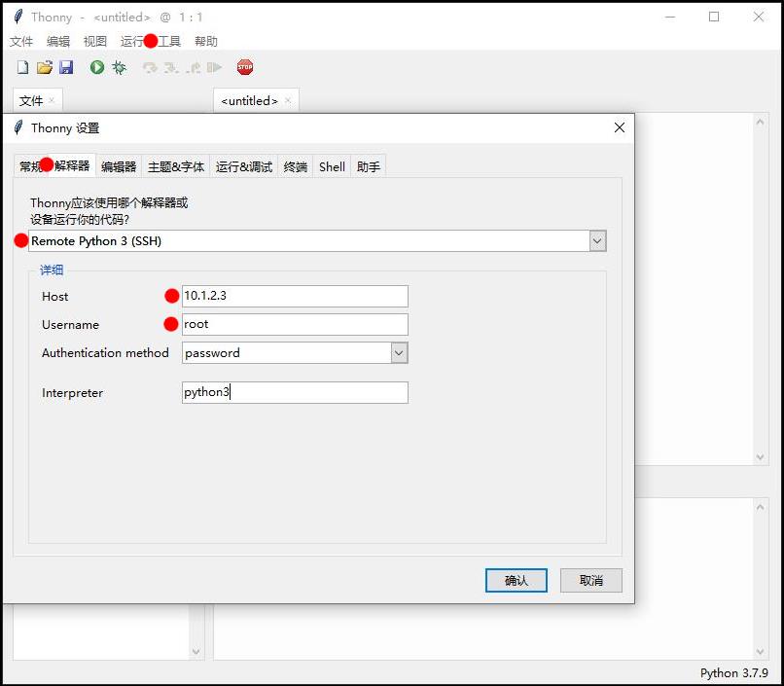Close the 文件 panel tab
This screenshot has width=784, height=686.
point(52,100)
